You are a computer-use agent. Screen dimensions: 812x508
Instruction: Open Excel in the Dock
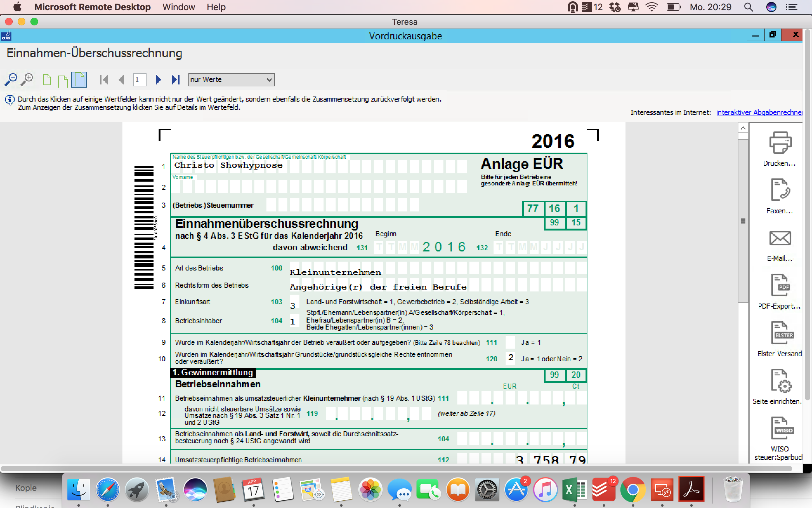574,490
